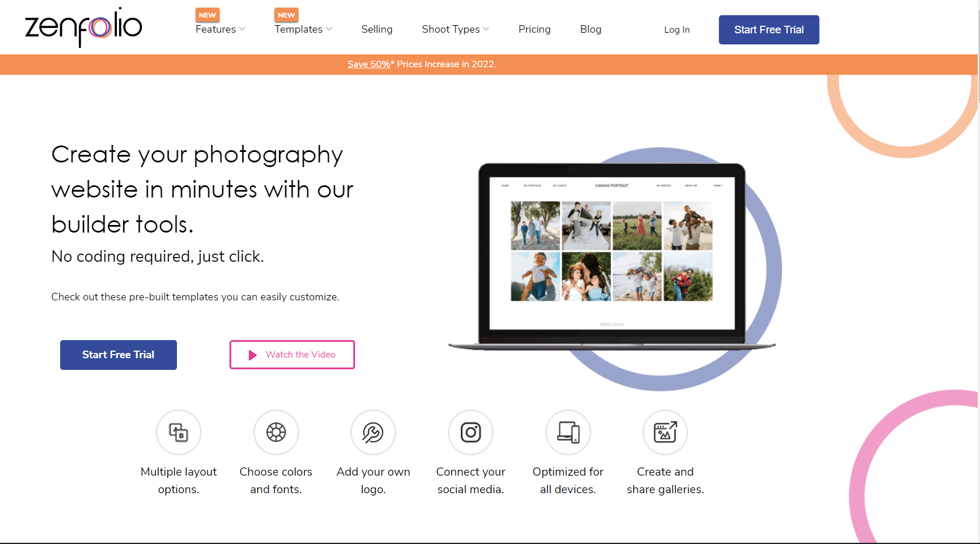Click the Instagram social media icon
The image size is (980, 544).
pos(471,432)
